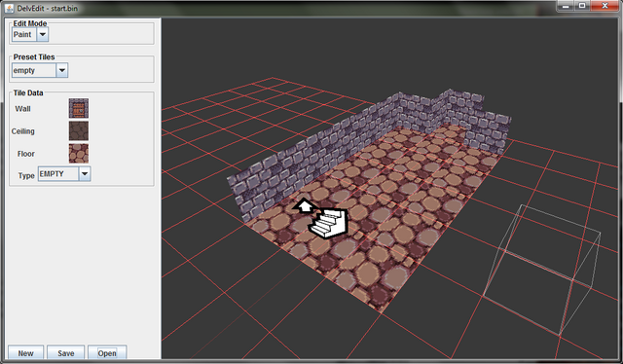Image resolution: width=623 pixels, height=364 pixels.
Task: Click the Java app icon in title bar
Action: click(9, 8)
